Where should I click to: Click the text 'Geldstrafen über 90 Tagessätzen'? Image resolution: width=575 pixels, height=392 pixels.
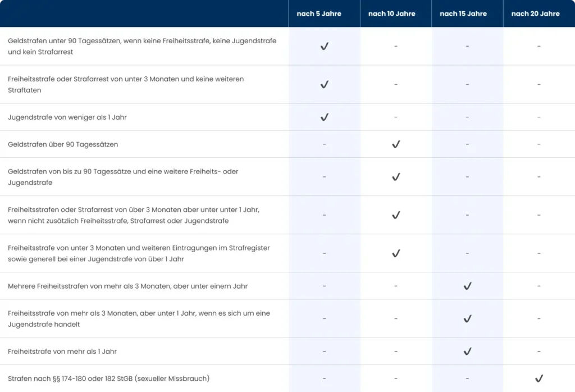tap(63, 144)
